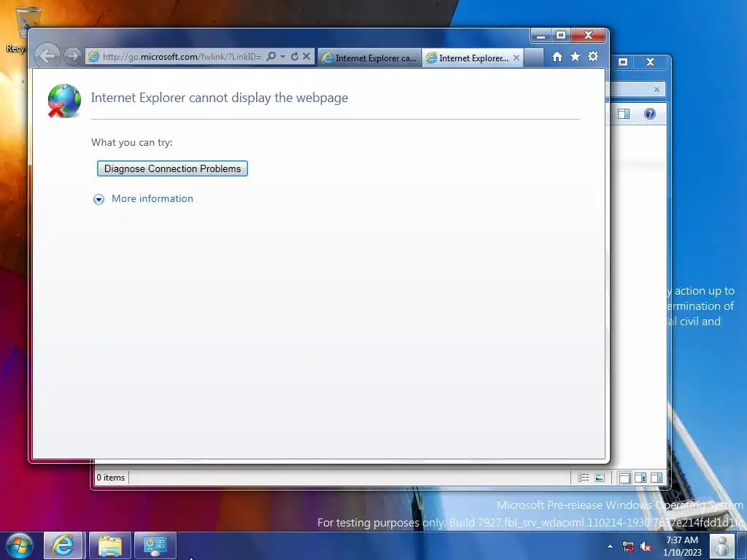Viewport: 747px width, 560px height.
Task: Go back using the IE back arrow
Action: click(x=47, y=56)
